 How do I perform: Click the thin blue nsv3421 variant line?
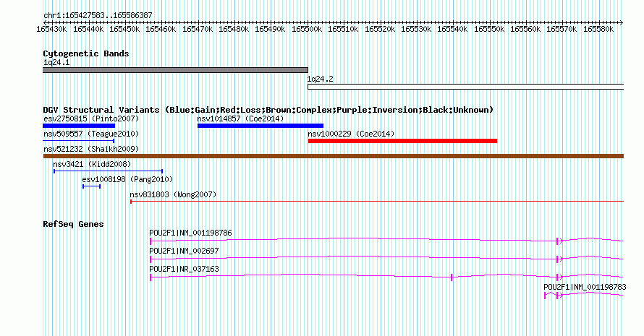pyautogui.click(x=109, y=171)
